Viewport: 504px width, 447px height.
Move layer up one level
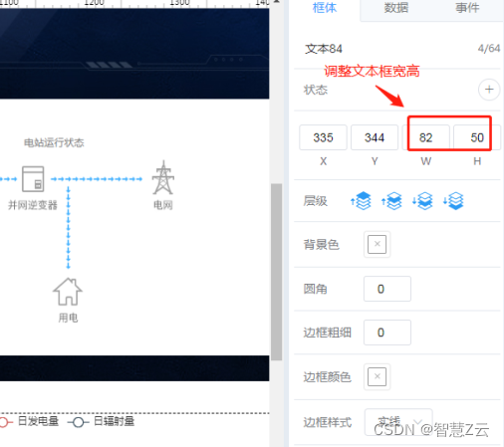coord(391,201)
